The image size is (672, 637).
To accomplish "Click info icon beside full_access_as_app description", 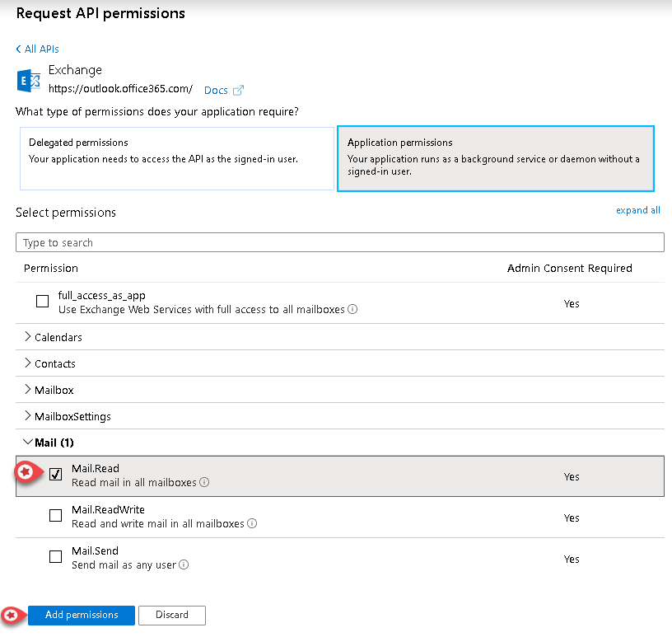I will (x=352, y=310).
